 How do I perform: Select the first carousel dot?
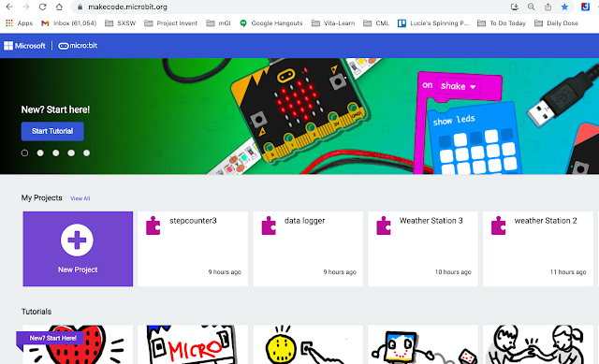coord(25,153)
